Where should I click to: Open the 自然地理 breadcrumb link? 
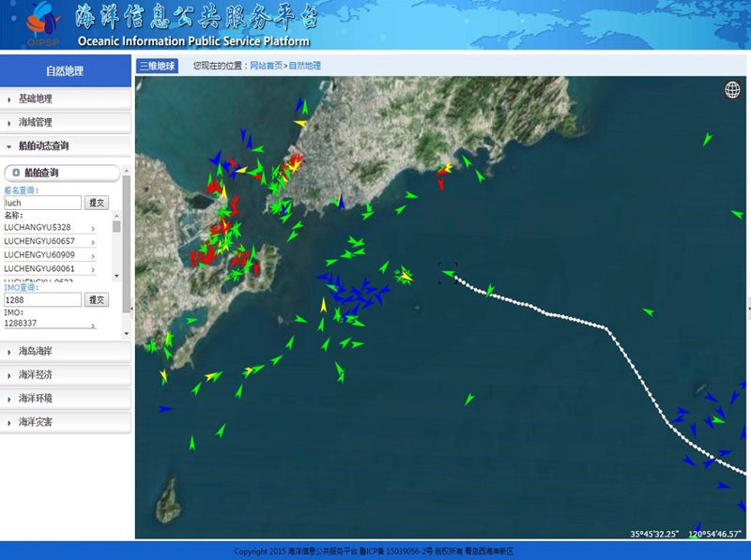pos(304,66)
